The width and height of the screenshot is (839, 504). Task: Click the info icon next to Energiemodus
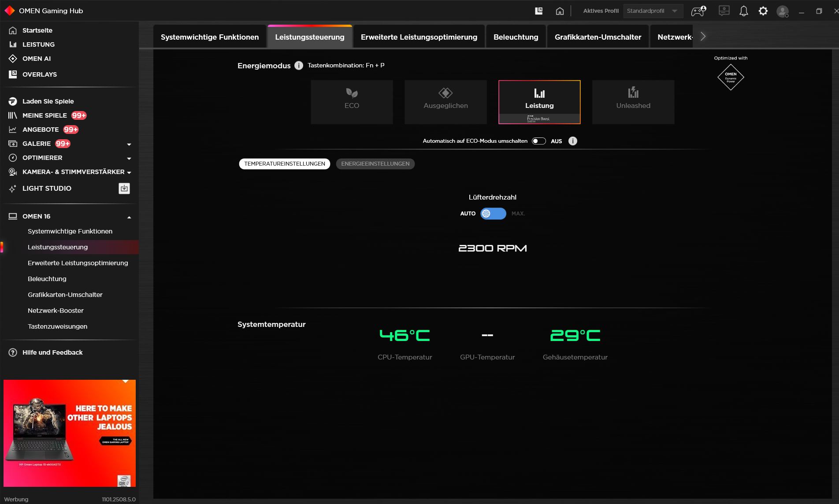[299, 66]
